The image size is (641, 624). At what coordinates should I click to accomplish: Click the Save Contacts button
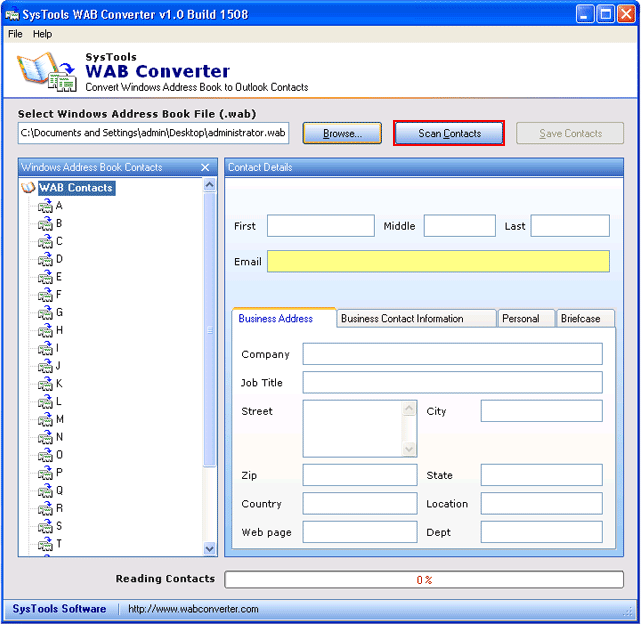(570, 133)
